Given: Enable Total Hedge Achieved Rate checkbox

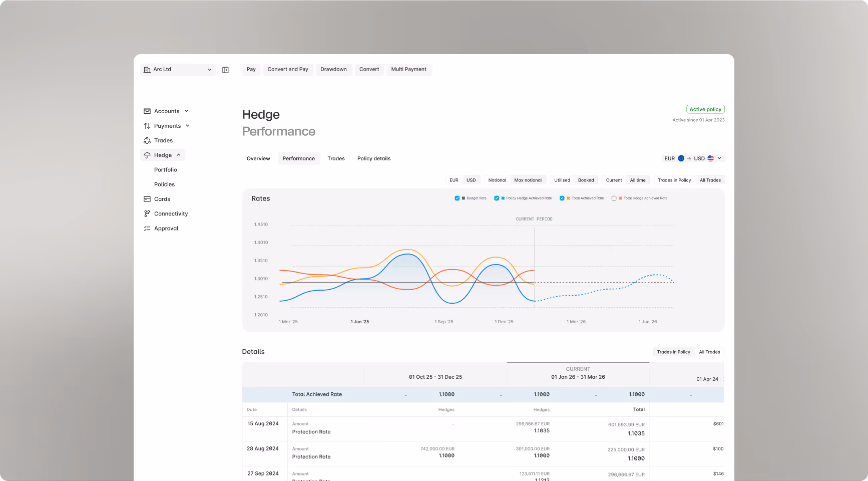Looking at the screenshot, I should click(614, 198).
